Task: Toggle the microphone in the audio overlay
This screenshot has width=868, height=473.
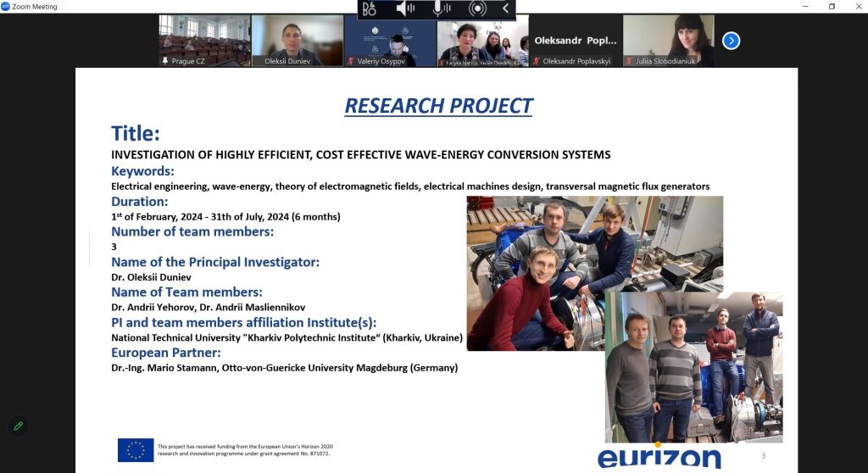Action: click(442, 8)
